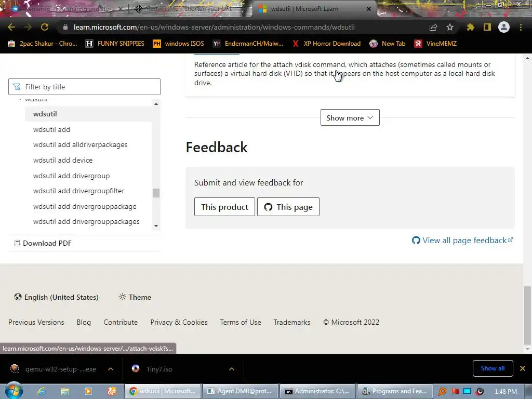Open wdsutil add entry
This screenshot has height=399, width=532.
point(51,129)
